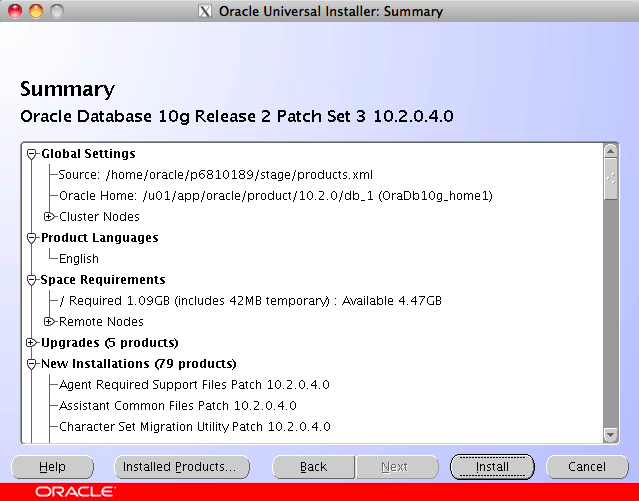Click the scrollbar up arrow
The width and height of the screenshot is (639, 501).
(x=611, y=150)
